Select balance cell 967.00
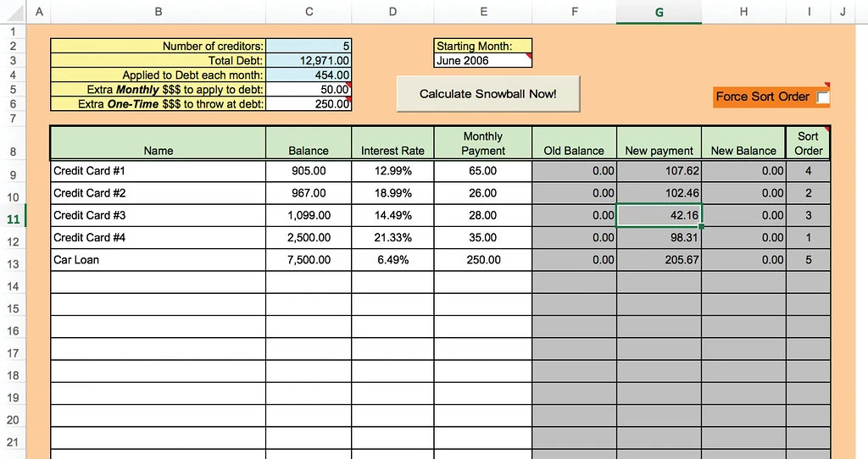The height and width of the screenshot is (459, 868). click(309, 193)
